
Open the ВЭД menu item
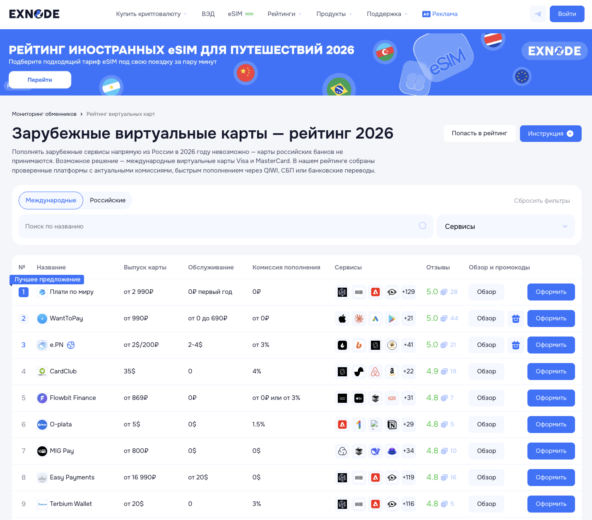tap(208, 14)
